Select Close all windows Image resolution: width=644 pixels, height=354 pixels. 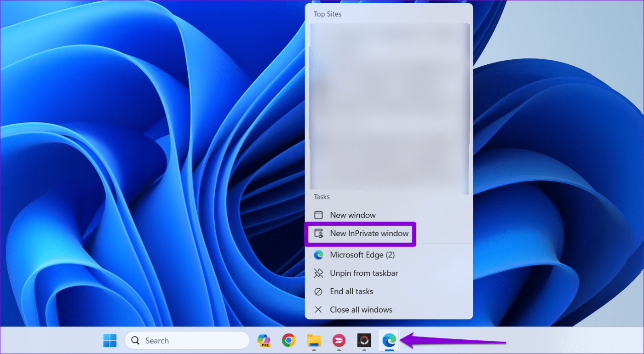click(389, 310)
